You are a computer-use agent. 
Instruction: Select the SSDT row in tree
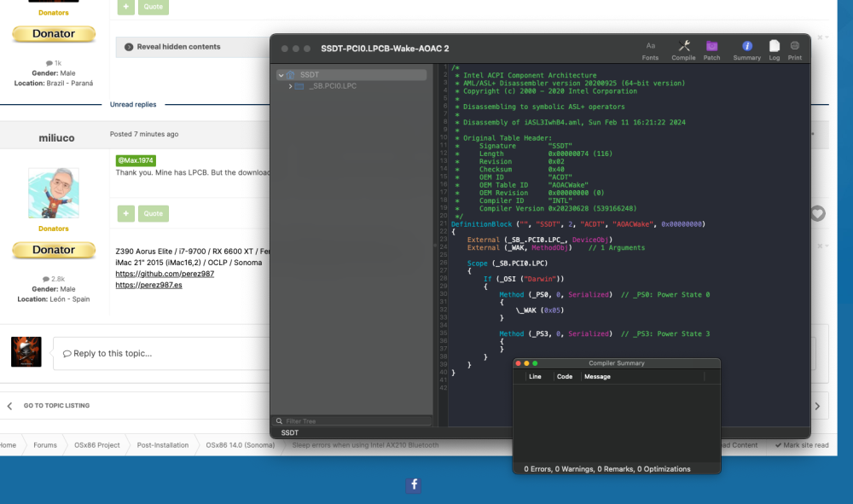(351, 75)
